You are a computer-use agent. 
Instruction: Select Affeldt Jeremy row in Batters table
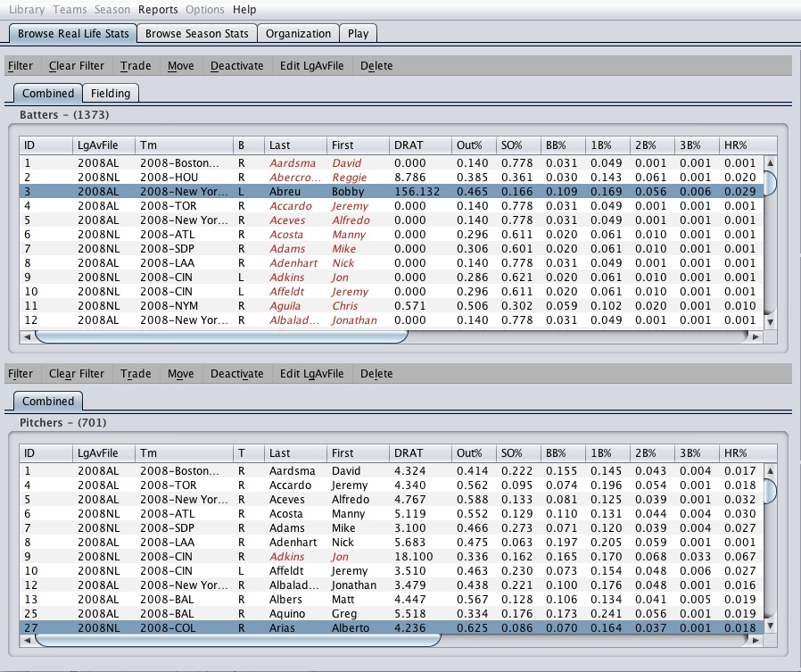(x=392, y=292)
